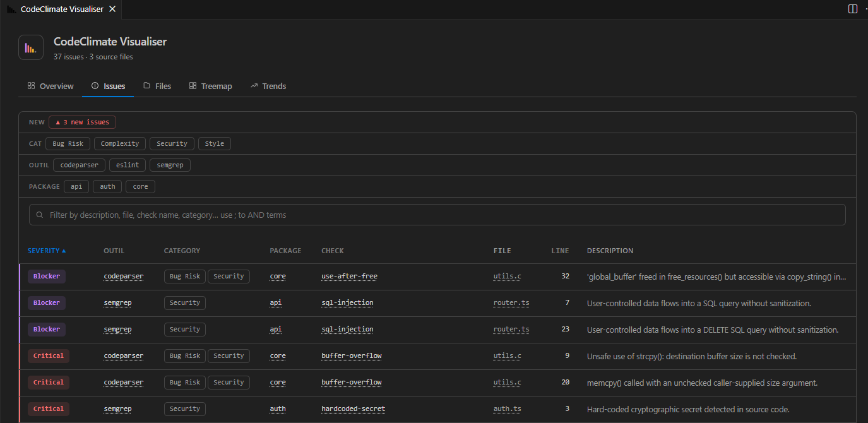Focus the issue filter search field
Screen dimensions: 868x423
click(x=437, y=215)
